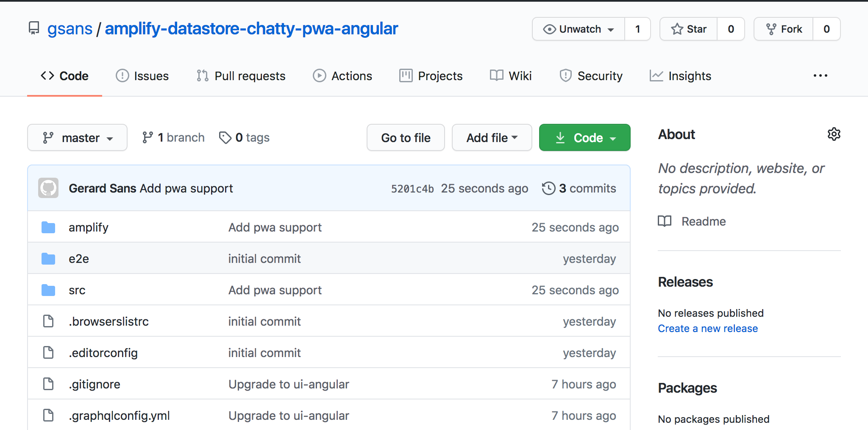View the 1 branch link

[x=173, y=137]
